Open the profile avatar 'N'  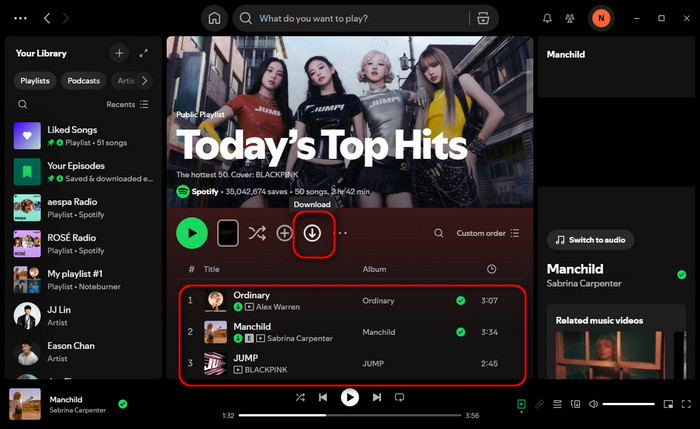click(x=601, y=18)
